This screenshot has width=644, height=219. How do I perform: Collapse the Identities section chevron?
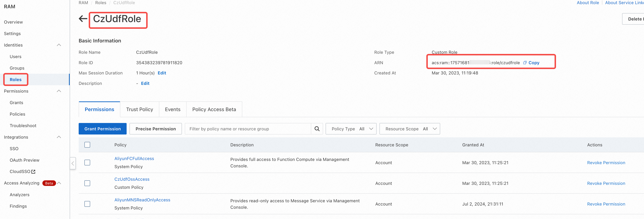point(59,45)
